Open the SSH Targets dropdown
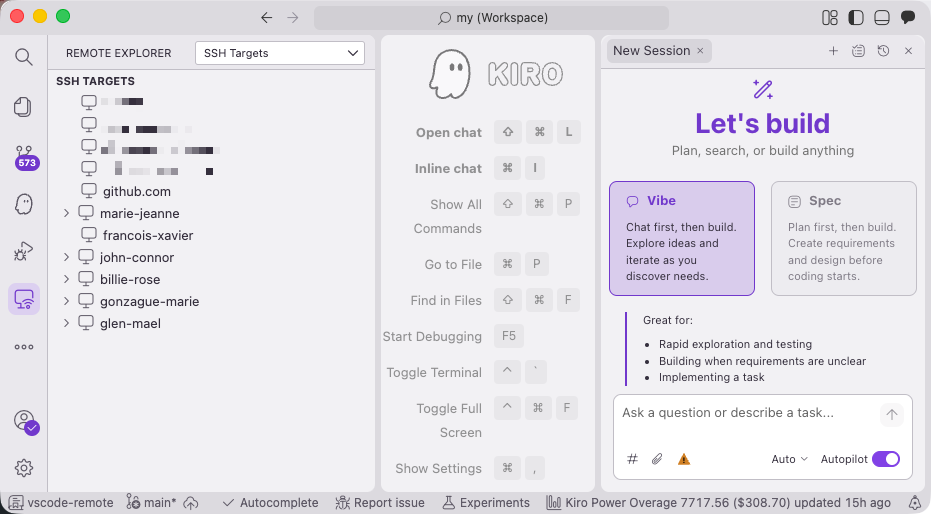931x514 pixels. point(280,53)
